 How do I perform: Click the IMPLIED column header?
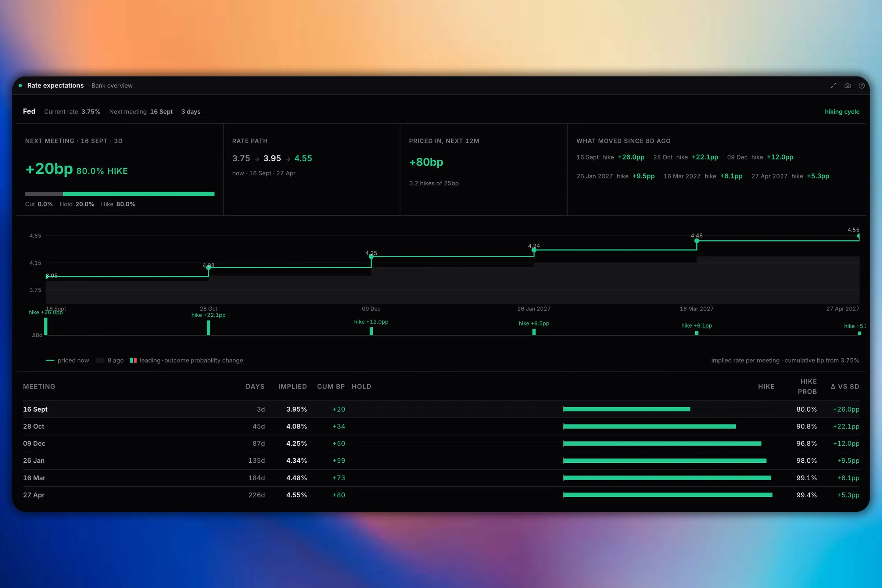click(x=293, y=386)
